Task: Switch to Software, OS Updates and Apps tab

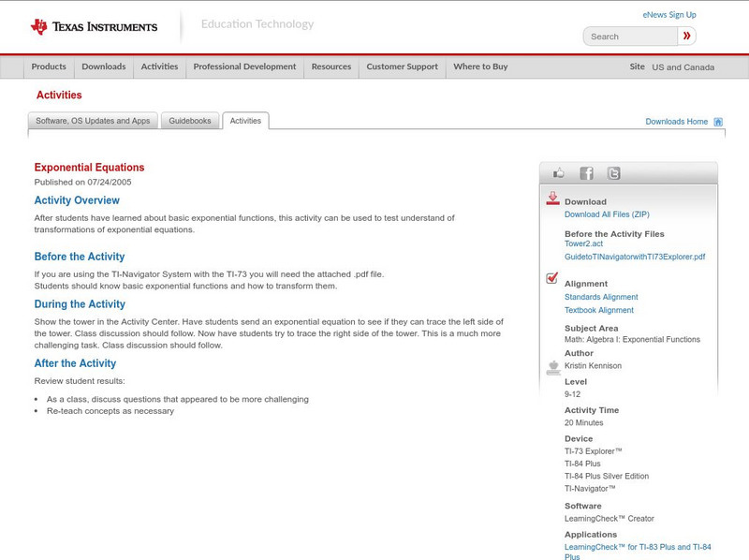Action: (93, 121)
